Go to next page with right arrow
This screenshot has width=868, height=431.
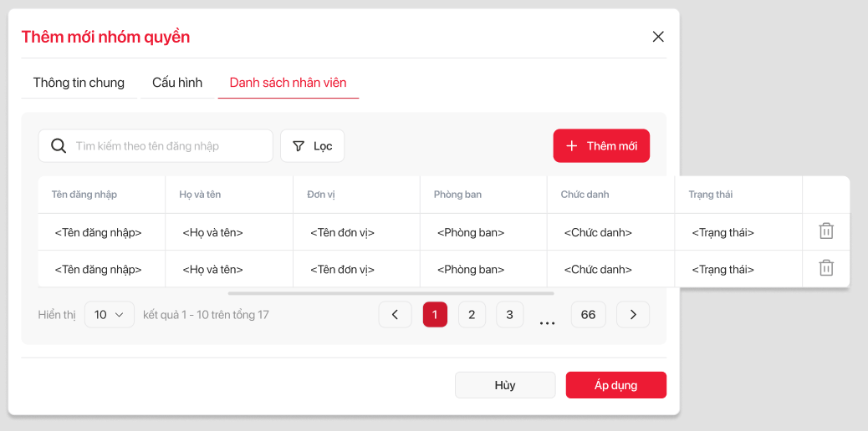pyautogui.click(x=633, y=315)
